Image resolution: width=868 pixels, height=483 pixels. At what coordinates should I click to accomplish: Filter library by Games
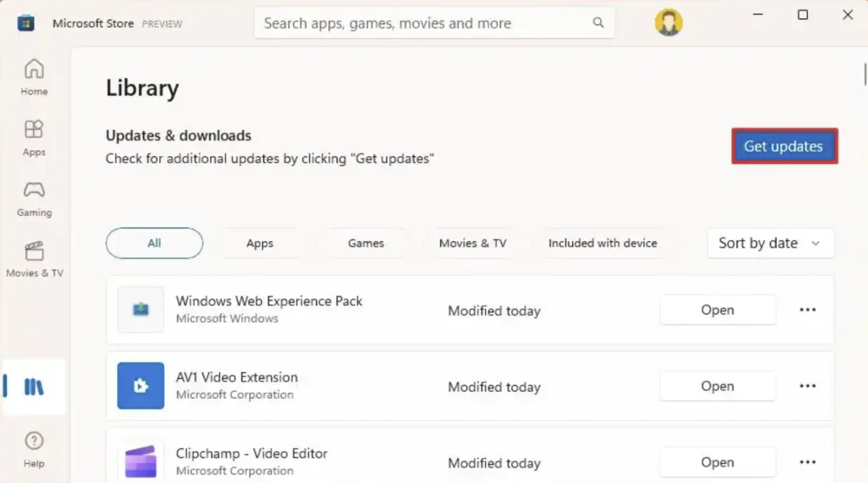click(x=366, y=243)
